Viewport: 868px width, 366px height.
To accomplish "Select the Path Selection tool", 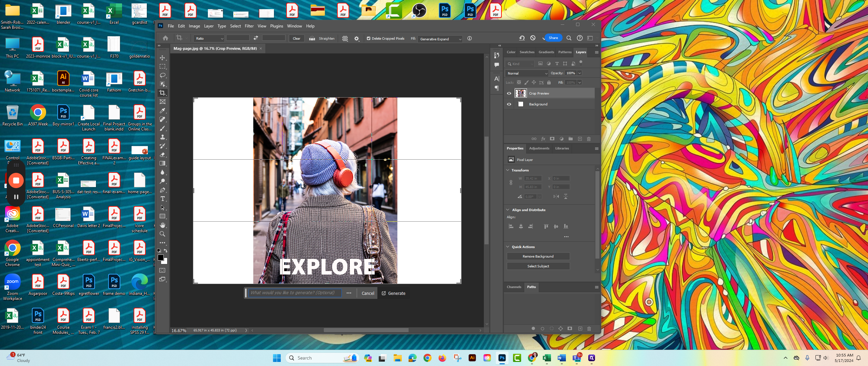I will [162, 207].
